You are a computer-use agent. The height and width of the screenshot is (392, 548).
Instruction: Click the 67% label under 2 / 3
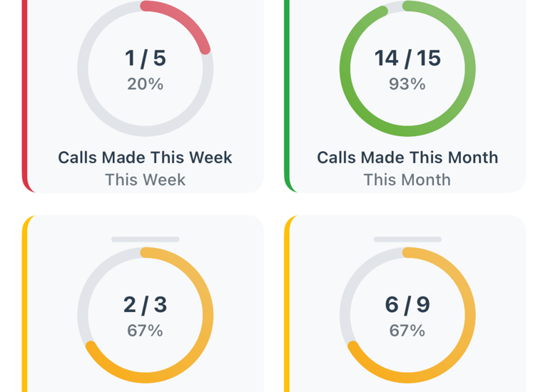click(x=146, y=331)
